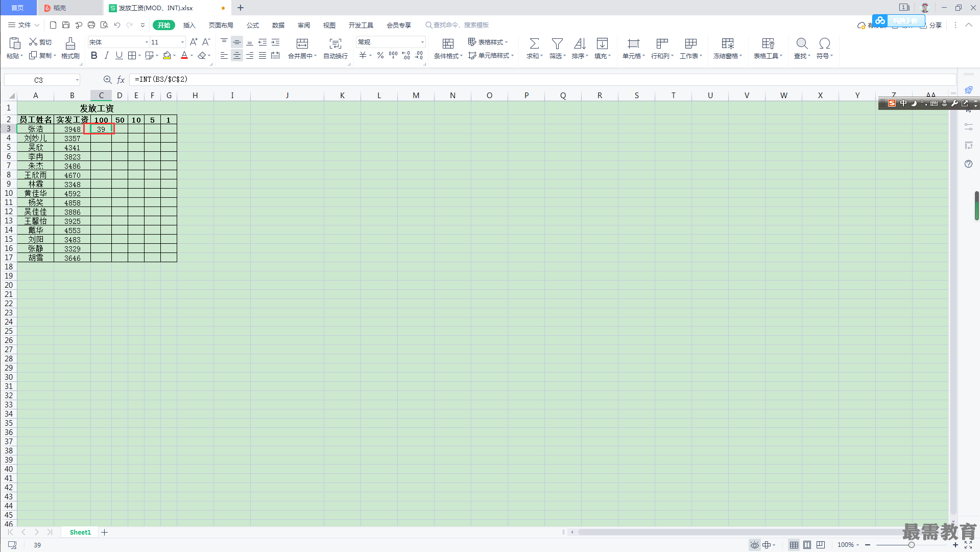
Task: Click the freeze panes (冻结窗格) icon
Action: (728, 43)
